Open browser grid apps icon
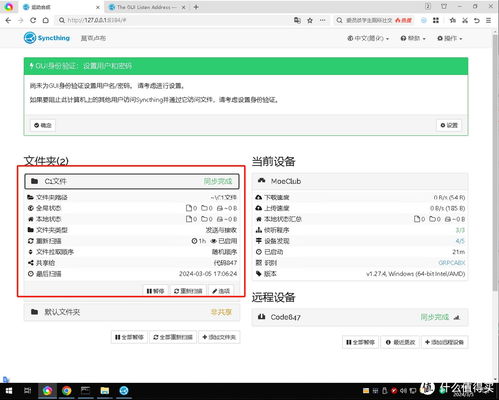This screenshot has height=400, width=499. tap(436, 20)
